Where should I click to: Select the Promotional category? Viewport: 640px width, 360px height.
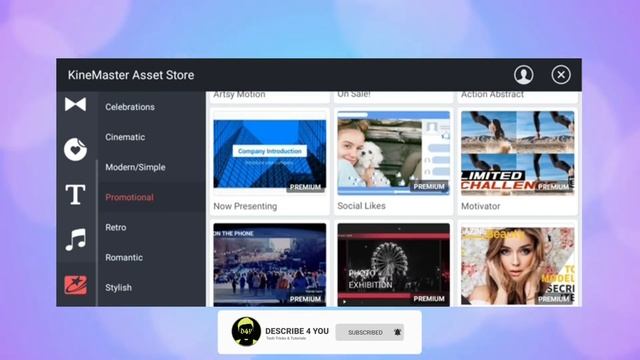(129, 197)
